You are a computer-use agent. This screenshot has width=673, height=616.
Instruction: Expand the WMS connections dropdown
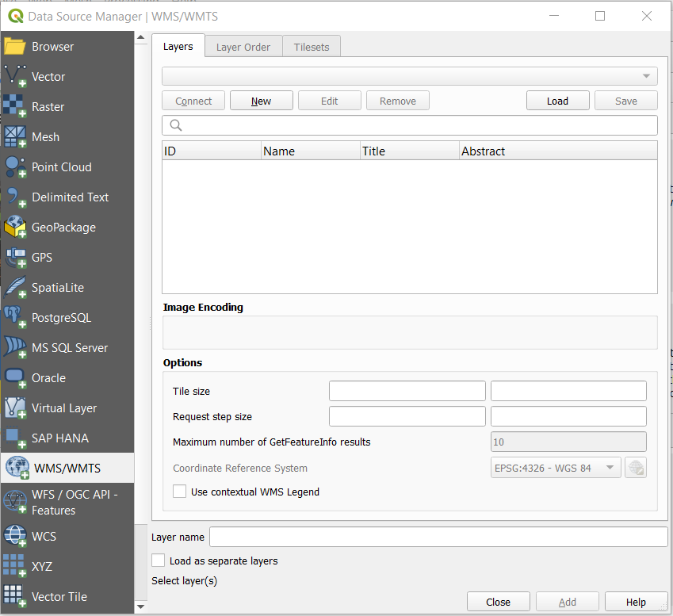click(410, 76)
